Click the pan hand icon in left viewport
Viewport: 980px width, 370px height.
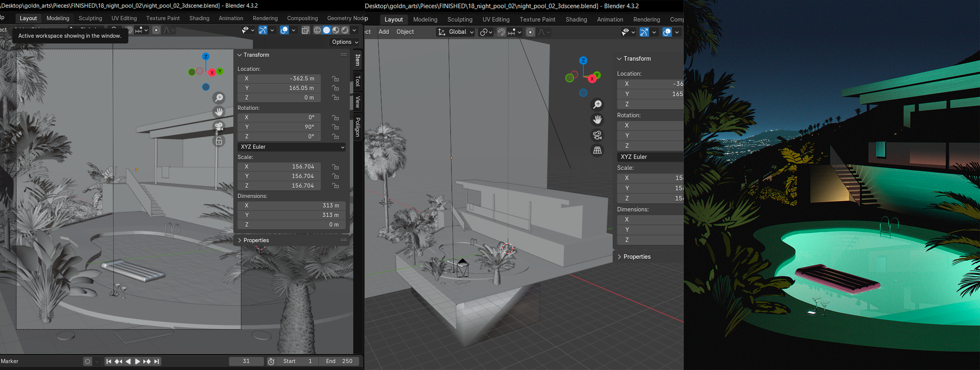point(219,112)
